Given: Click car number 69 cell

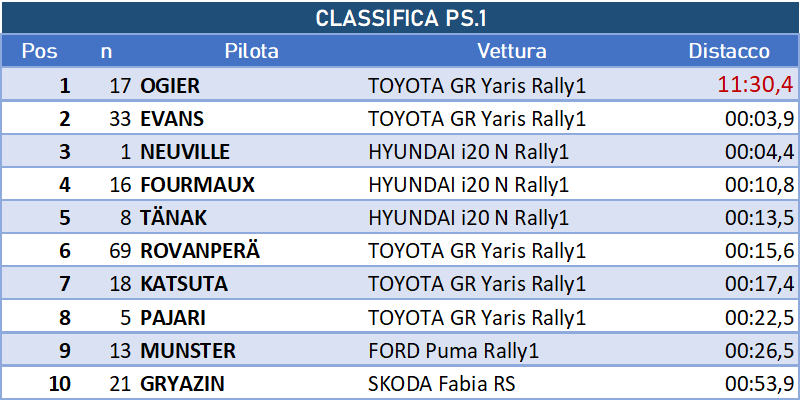Looking at the screenshot, I should 120,251.
